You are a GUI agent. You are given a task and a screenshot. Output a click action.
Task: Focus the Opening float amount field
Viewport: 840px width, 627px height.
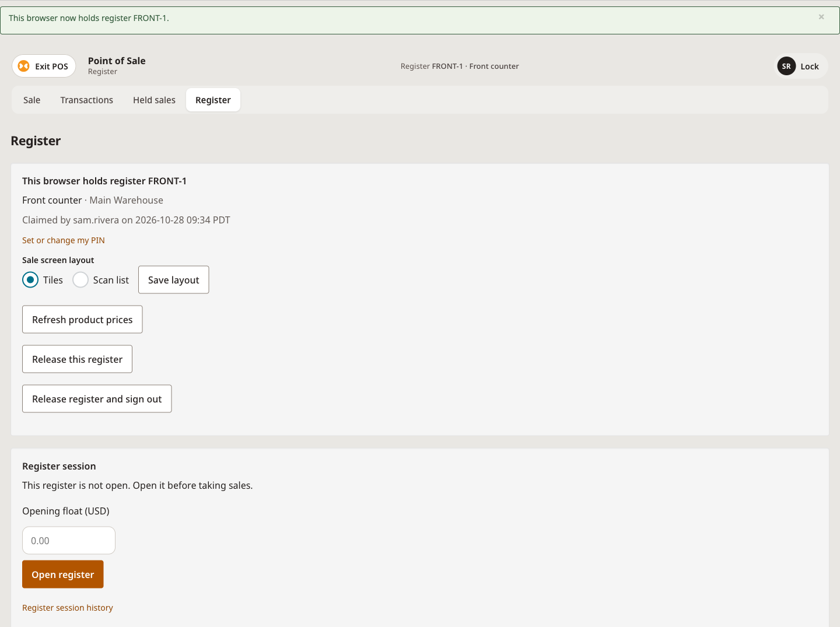coord(69,541)
